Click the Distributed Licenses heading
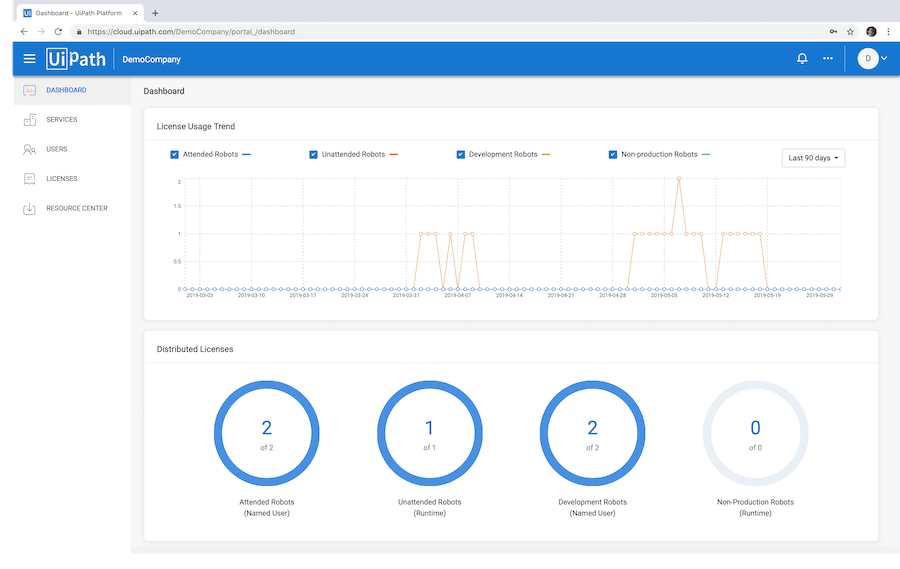The image size is (900, 569). [x=195, y=349]
